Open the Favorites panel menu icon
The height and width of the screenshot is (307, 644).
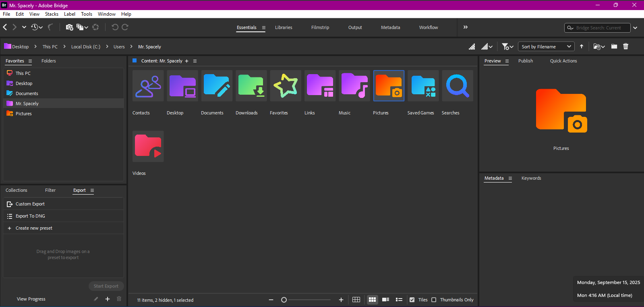[30, 61]
